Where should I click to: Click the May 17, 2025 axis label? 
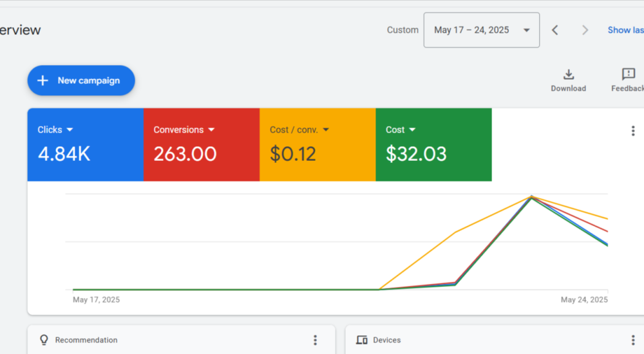96,300
